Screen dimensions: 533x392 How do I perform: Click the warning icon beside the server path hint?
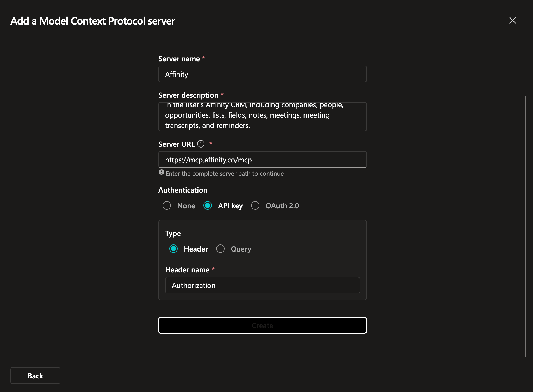click(x=162, y=172)
